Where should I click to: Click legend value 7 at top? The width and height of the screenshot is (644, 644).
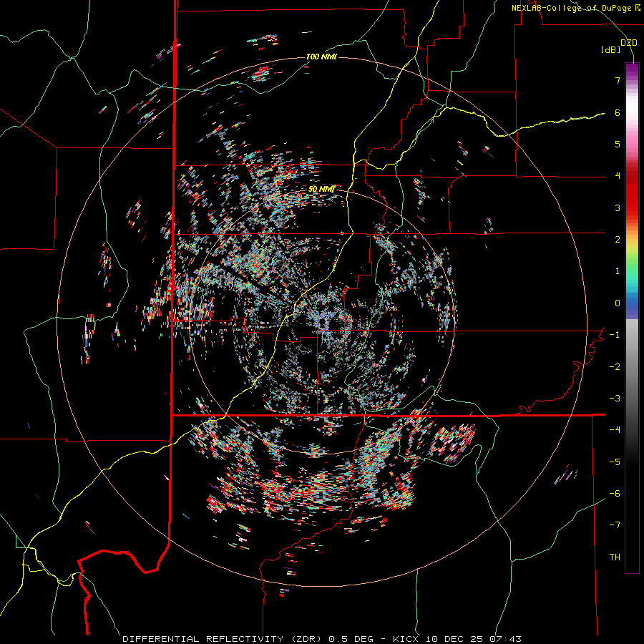pyautogui.click(x=618, y=80)
